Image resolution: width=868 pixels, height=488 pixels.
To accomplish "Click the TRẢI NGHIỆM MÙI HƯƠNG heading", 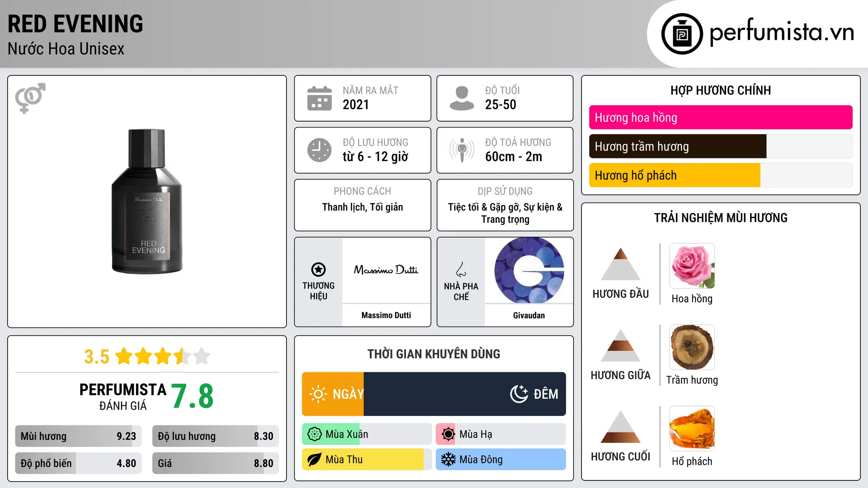I will coord(721,218).
